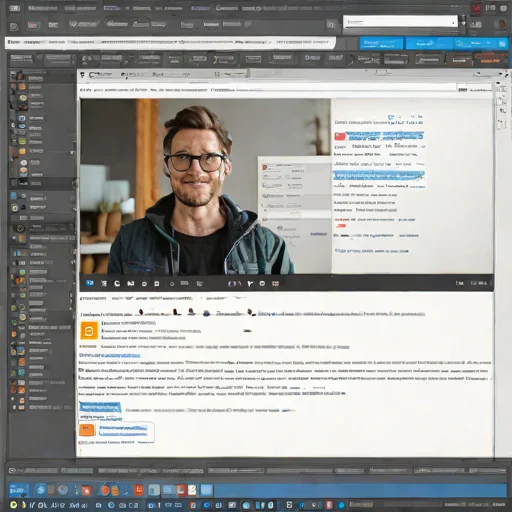
Task: Click the small orange icon in the bottom card
Action: click(87, 429)
